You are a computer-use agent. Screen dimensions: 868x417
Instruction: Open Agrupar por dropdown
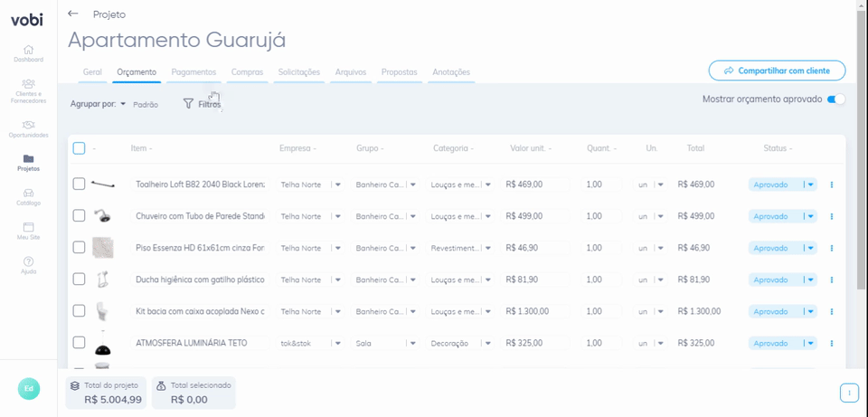click(98, 104)
